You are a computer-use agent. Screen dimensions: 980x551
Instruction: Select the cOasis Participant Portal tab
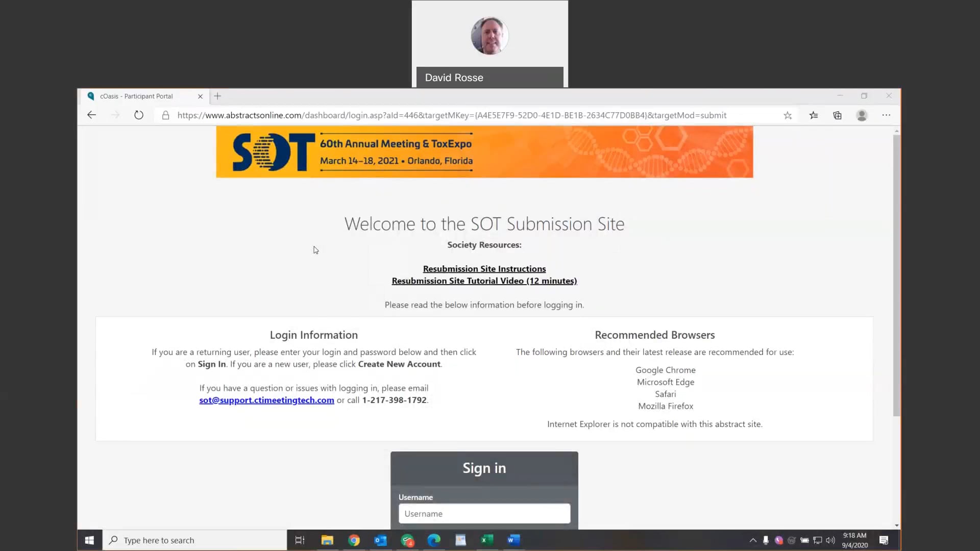click(137, 95)
